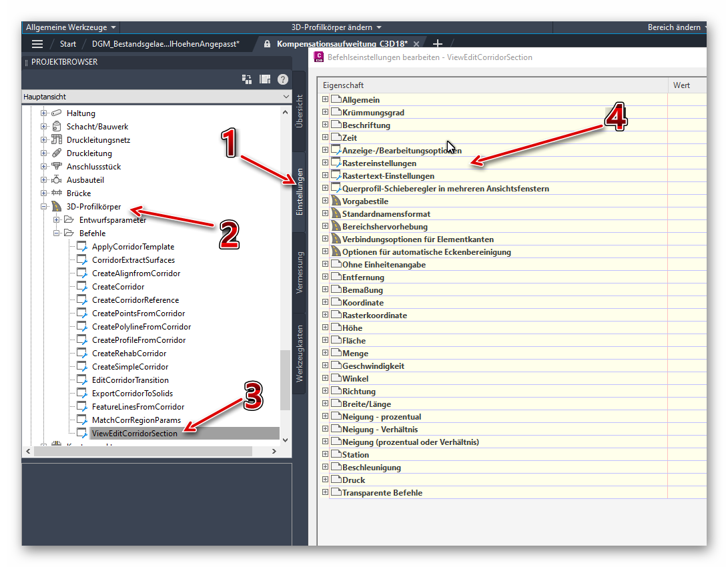
Task: Click the Help question mark icon
Action: tap(282, 79)
